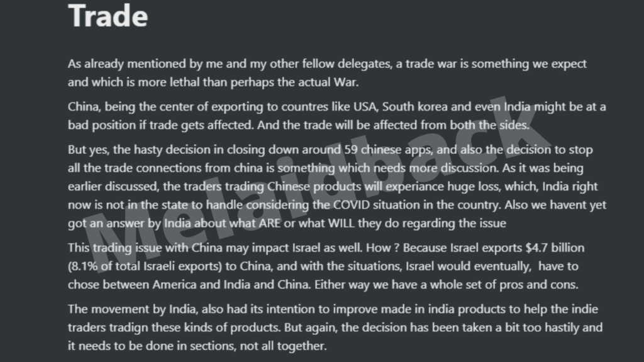This screenshot has height=362, width=644.
Task: Click the paragraph starting "But yes, the hasty"
Action: click(x=337, y=186)
